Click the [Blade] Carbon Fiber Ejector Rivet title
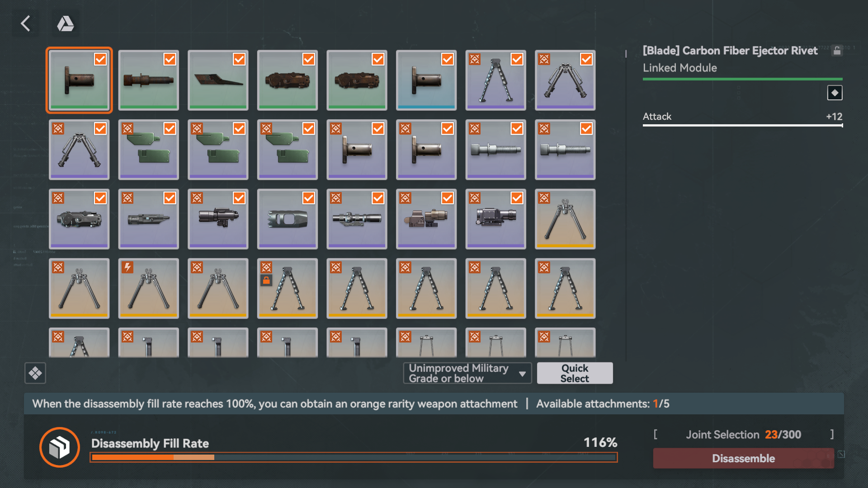Screen dimensions: 868x488 (730, 51)
